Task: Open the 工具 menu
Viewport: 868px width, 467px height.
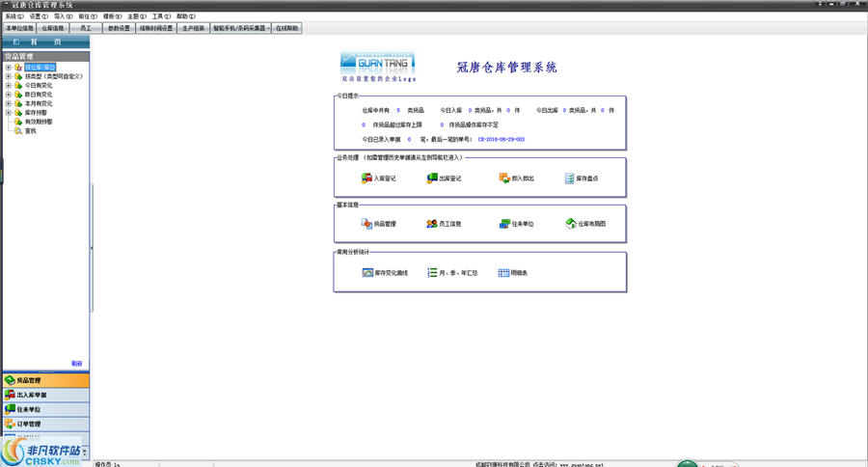Action: [x=161, y=16]
